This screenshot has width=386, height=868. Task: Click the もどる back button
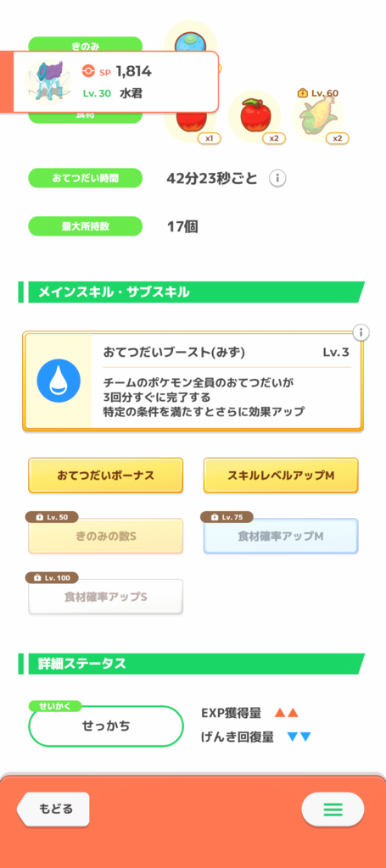pyautogui.click(x=53, y=809)
